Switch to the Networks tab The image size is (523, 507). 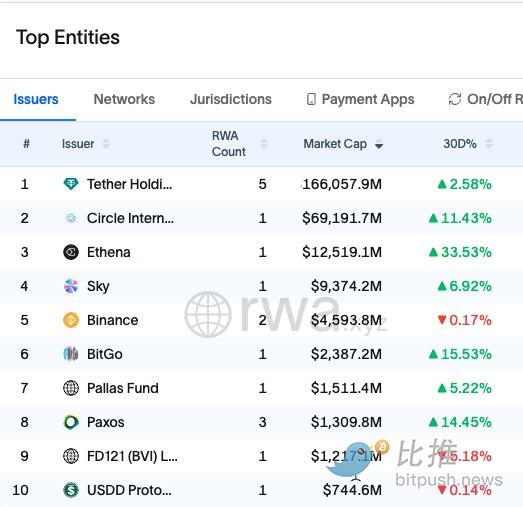tap(124, 99)
